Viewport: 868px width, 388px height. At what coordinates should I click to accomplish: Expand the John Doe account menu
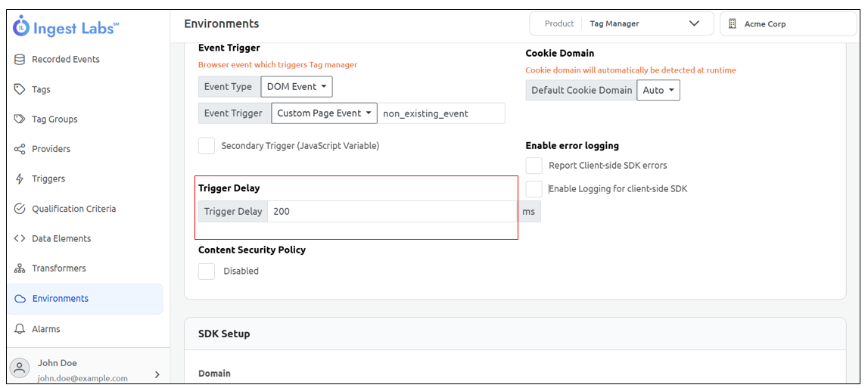[x=157, y=374]
